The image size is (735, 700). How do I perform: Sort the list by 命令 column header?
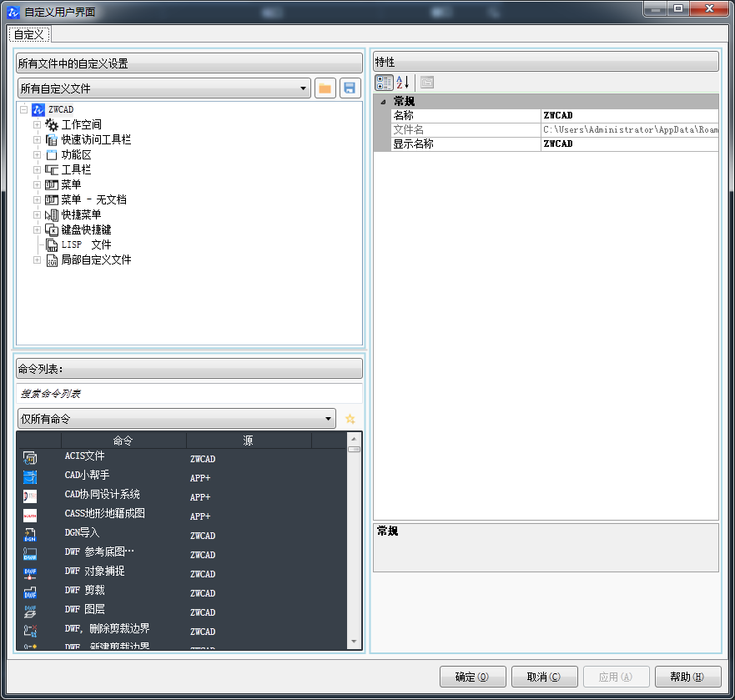(123, 441)
